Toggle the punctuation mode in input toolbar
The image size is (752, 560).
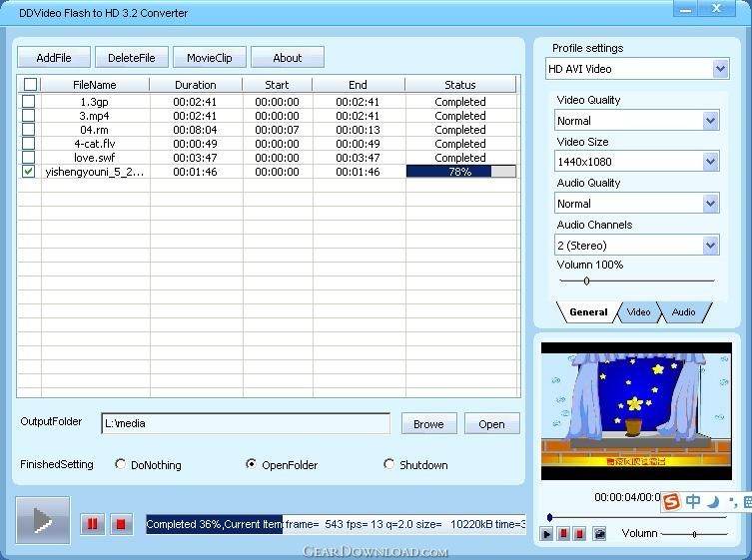(x=733, y=502)
